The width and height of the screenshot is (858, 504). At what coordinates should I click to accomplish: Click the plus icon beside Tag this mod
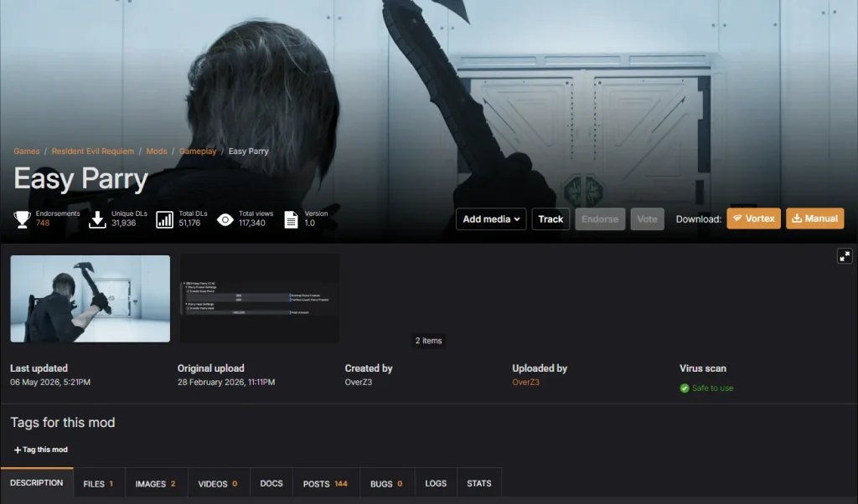coord(18,450)
